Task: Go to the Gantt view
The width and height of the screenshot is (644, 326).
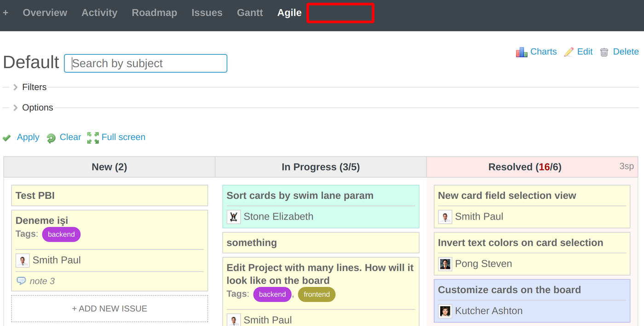Action: [x=250, y=12]
